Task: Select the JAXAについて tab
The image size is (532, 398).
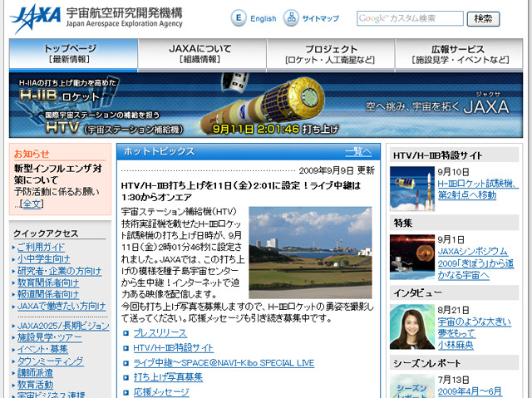Action: (202, 55)
